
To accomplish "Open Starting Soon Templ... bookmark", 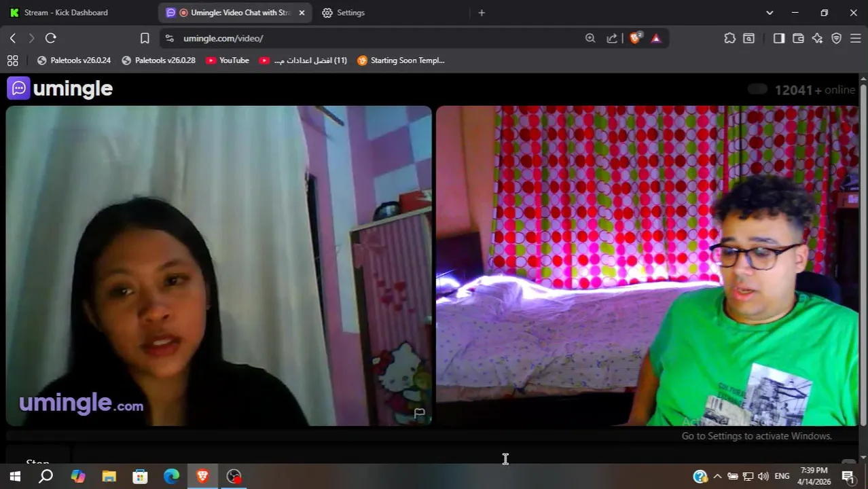I will click(x=401, y=60).
